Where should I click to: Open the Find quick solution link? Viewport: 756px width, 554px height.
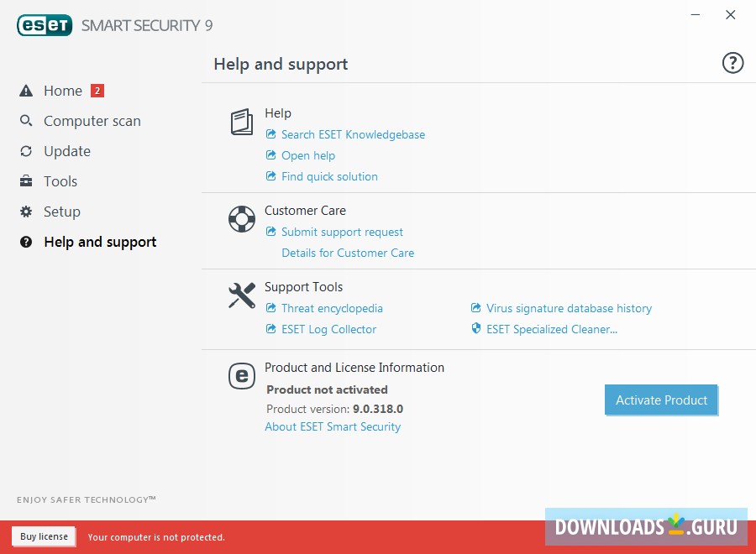(x=329, y=176)
